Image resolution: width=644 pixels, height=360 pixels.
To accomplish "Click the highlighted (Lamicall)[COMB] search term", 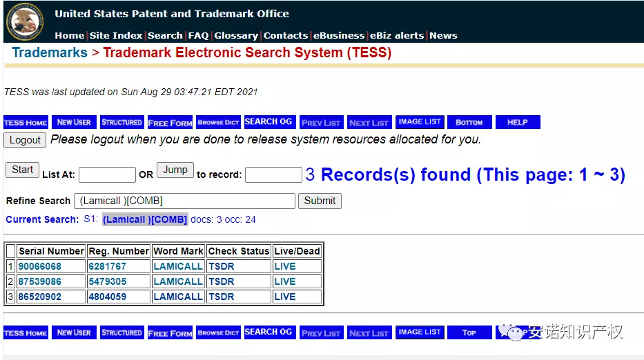I will click(145, 219).
